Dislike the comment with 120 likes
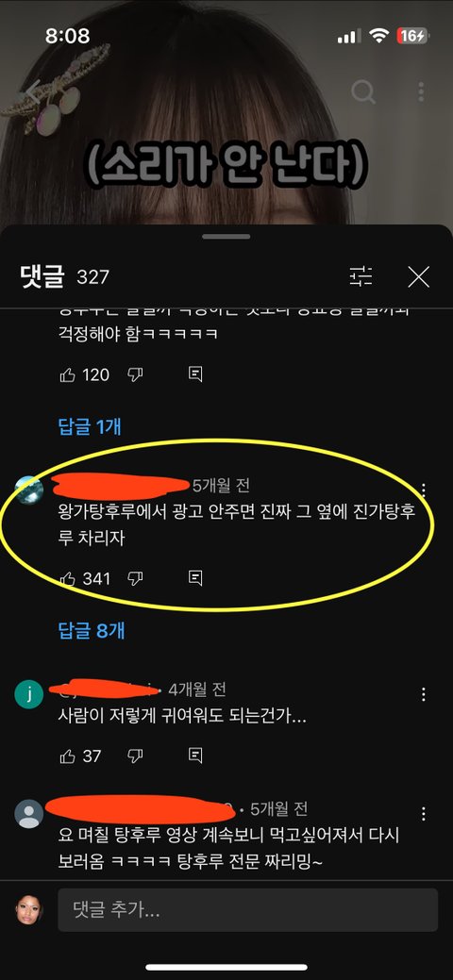Screen dimensions: 453x980 point(135,374)
